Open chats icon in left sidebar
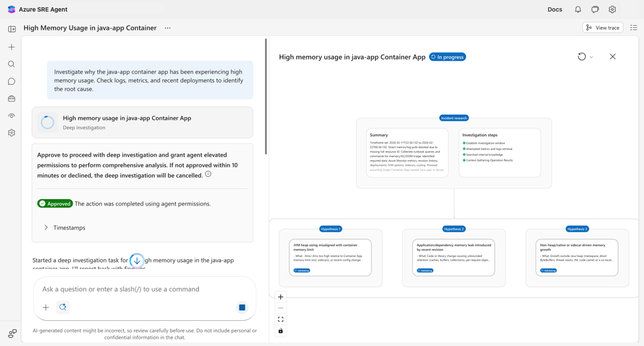Viewport: 644px width, 346px height. point(12,82)
